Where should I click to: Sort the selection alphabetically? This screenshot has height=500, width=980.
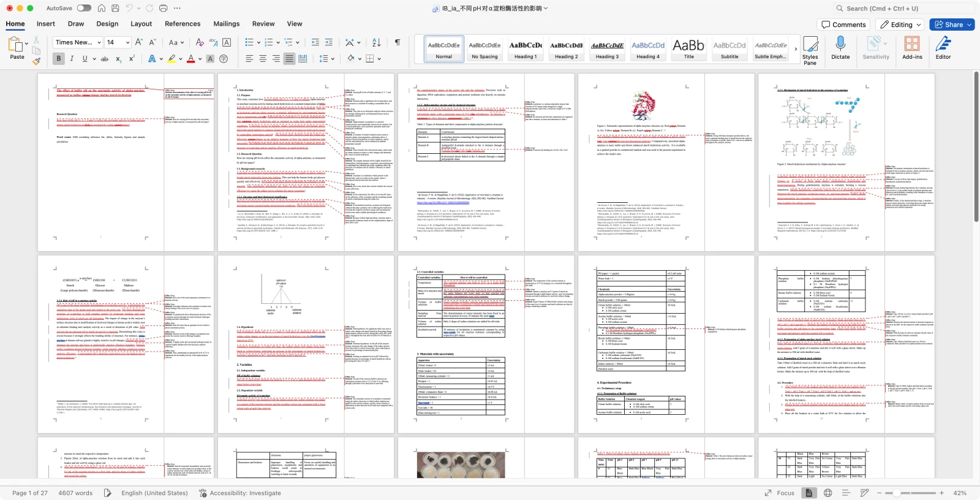[377, 42]
